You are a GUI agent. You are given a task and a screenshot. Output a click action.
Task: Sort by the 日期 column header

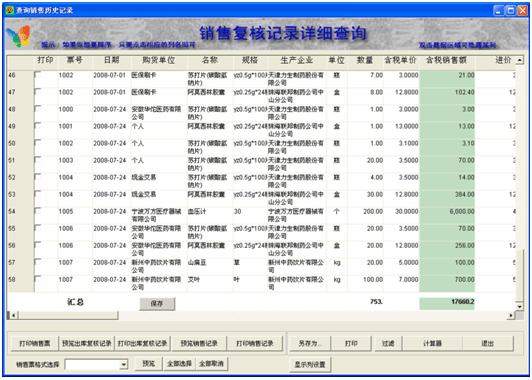coord(112,60)
